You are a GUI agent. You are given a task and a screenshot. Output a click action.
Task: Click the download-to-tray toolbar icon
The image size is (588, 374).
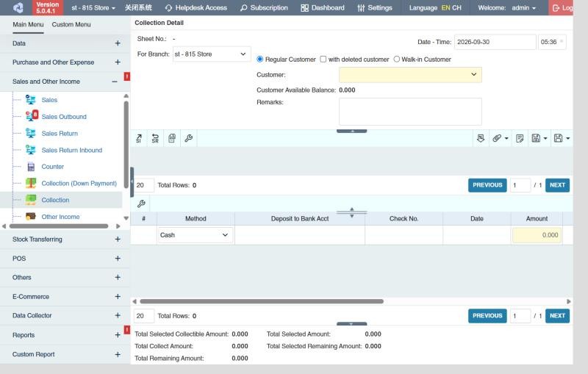(x=481, y=138)
